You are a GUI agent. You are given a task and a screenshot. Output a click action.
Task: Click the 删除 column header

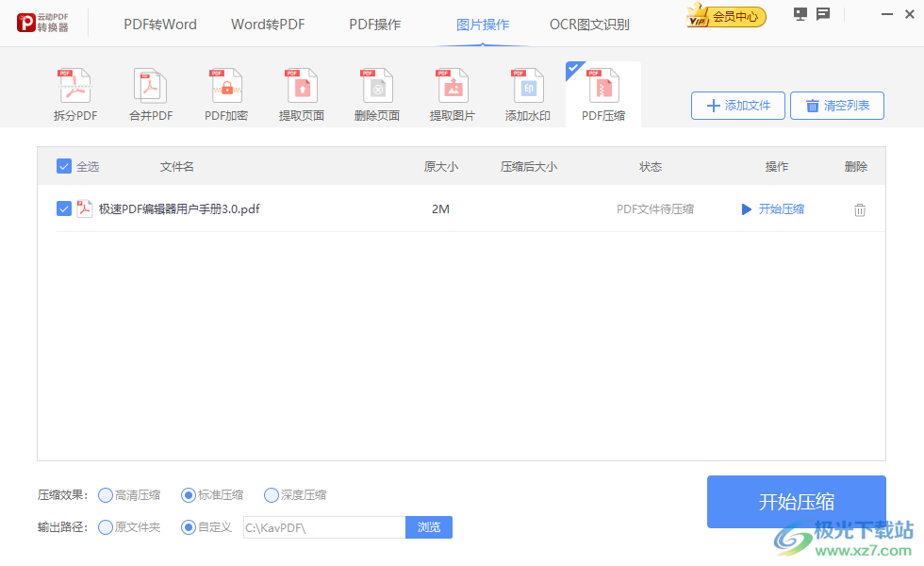point(856,167)
